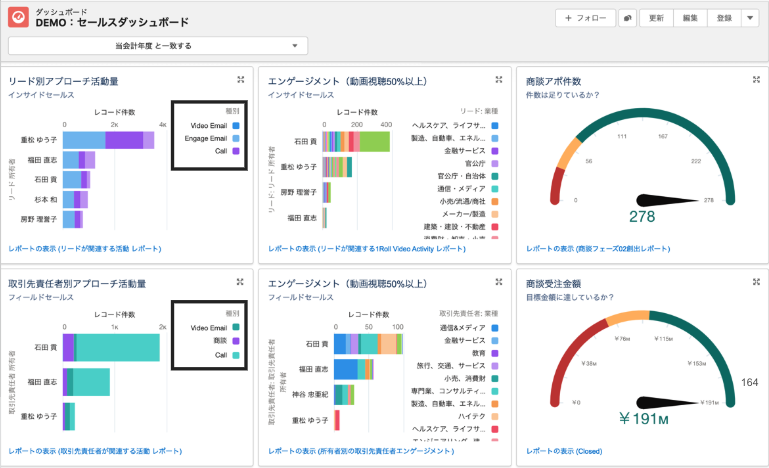
Task: Click the ¥115M tick on the 商談受注金額 gauge
Action: (x=663, y=338)
